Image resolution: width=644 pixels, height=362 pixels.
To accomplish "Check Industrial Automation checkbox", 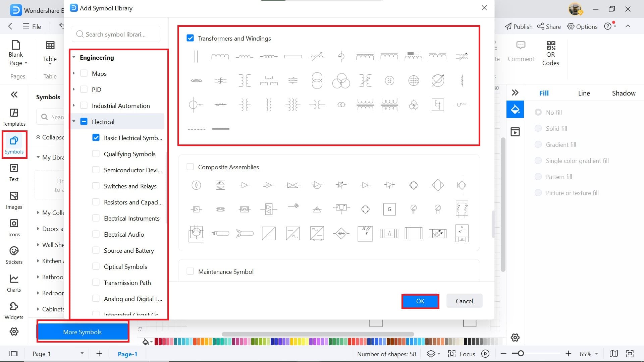I will coord(84,106).
